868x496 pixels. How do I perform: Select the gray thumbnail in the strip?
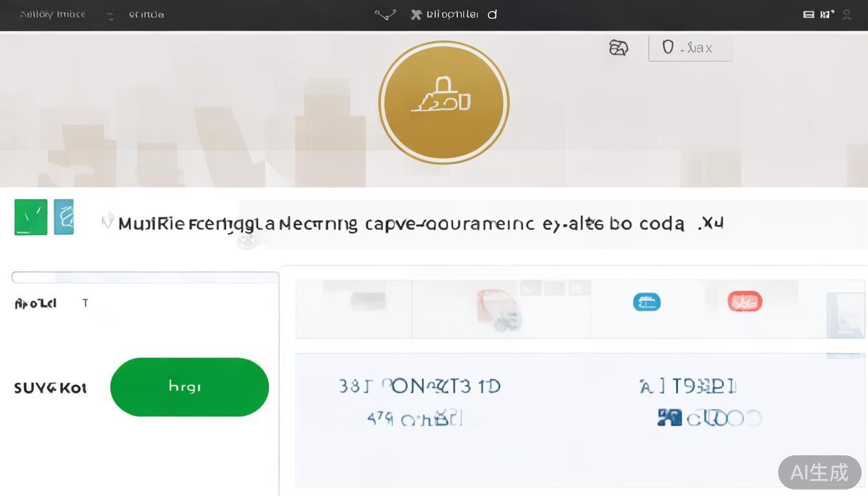click(368, 300)
